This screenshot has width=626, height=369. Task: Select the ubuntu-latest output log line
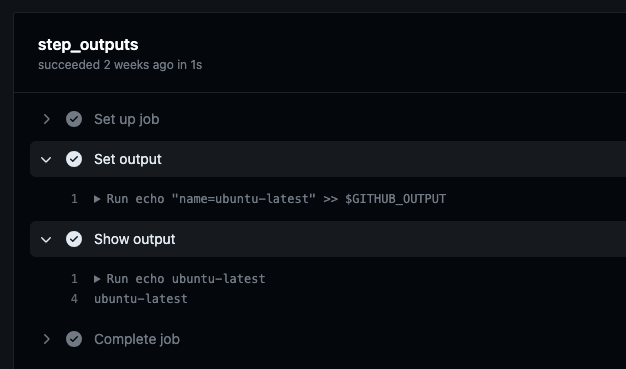(x=141, y=299)
